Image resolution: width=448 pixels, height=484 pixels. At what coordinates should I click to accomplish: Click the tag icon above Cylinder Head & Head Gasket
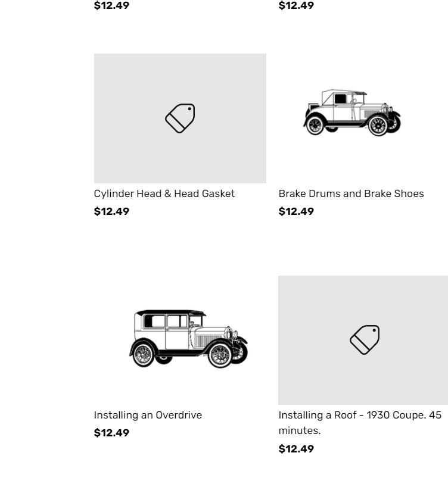coord(180,118)
